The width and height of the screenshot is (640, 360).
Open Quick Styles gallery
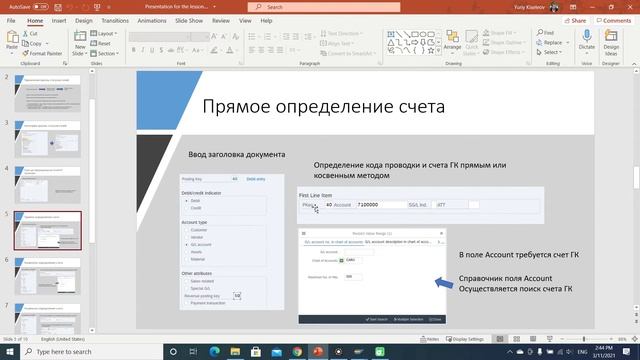[471, 42]
